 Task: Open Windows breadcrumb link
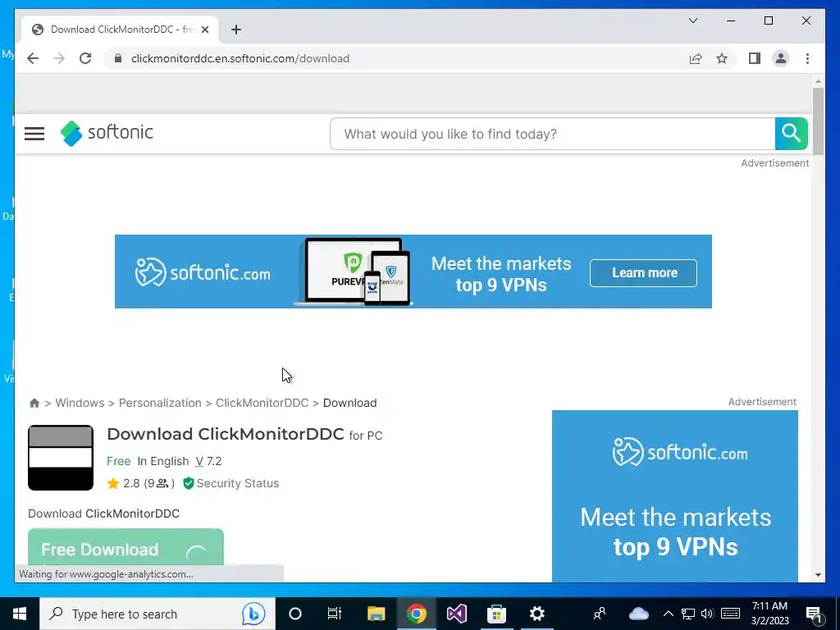(80, 403)
